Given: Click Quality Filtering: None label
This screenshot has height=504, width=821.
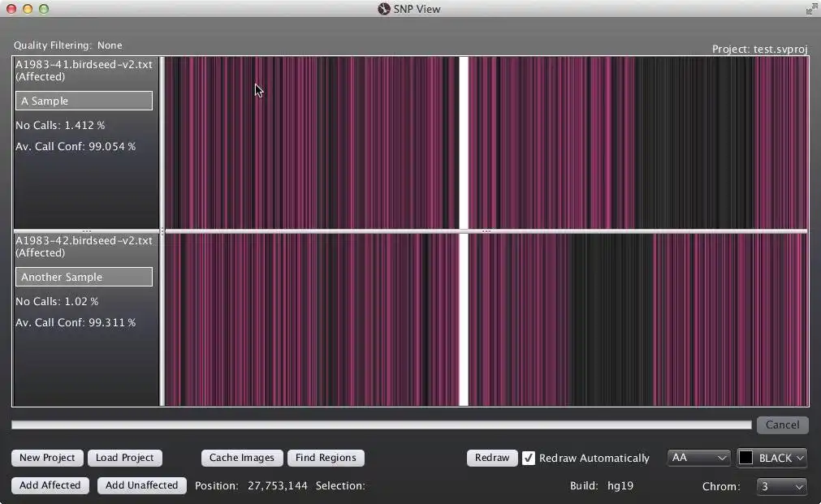Looking at the screenshot, I should tap(68, 45).
